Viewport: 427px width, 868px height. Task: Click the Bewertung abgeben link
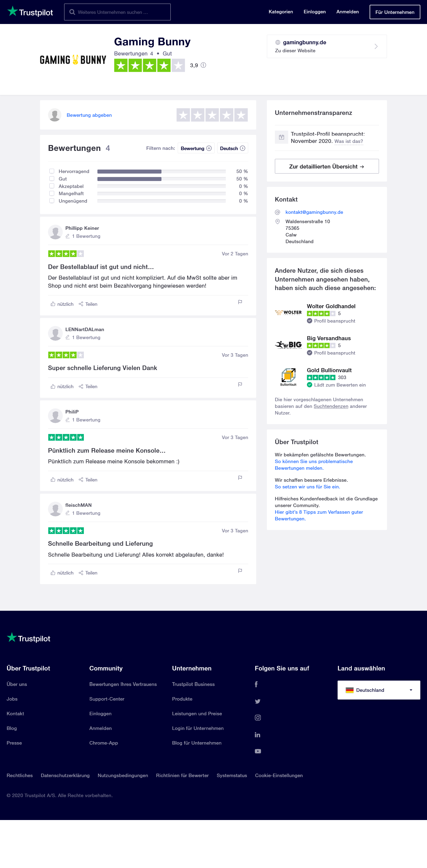[x=89, y=115]
